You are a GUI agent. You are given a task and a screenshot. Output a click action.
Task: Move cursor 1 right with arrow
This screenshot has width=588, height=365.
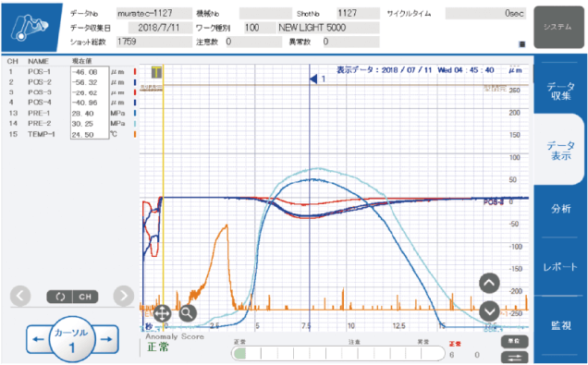[106, 339]
